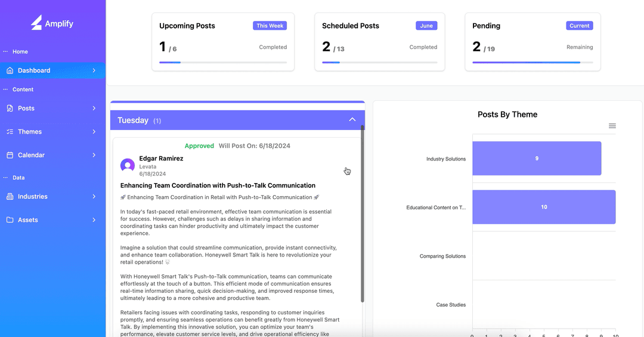Collapse the Tuesday section chevron
644x337 pixels.
click(352, 120)
